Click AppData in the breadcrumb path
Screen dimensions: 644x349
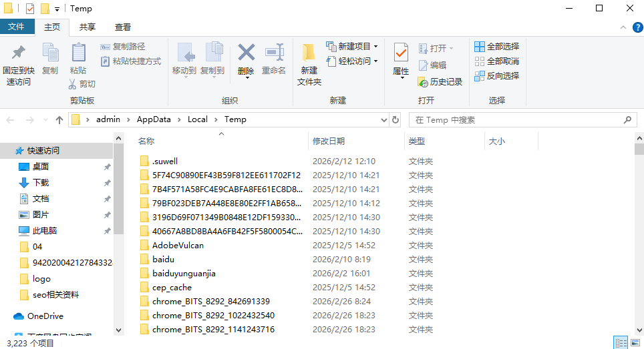154,119
